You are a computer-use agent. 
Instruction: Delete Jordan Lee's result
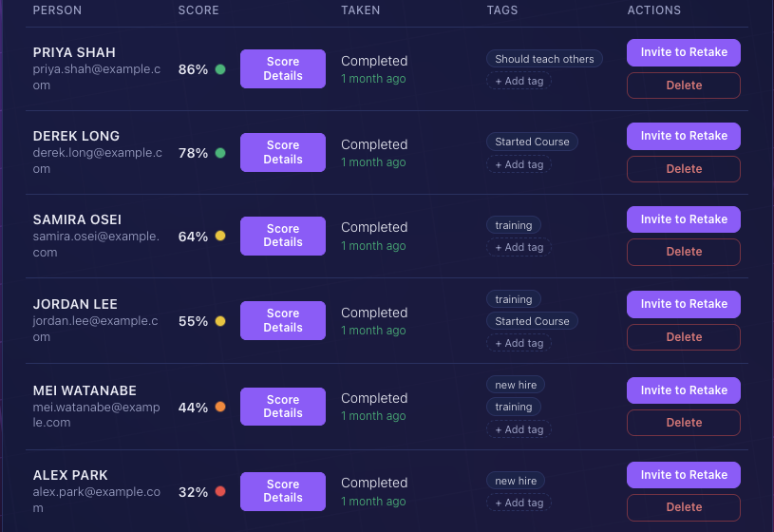pyautogui.click(x=684, y=337)
